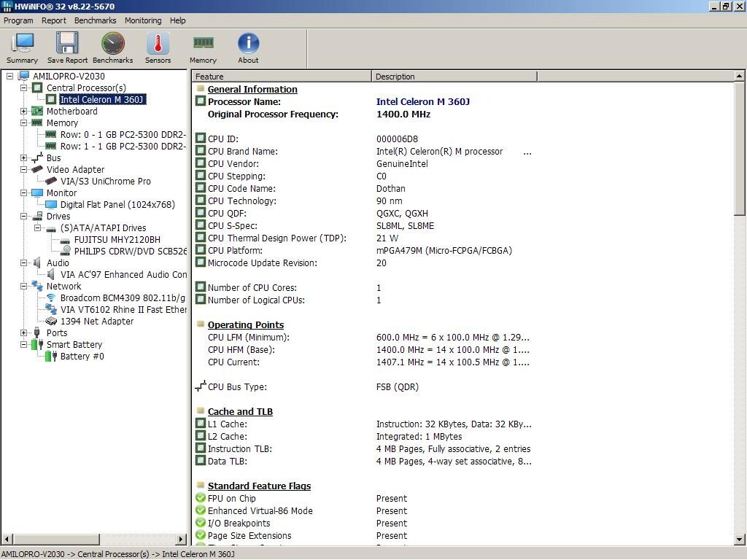Select Row: 1 memory module item
This screenshot has height=560, width=747.
click(x=123, y=146)
